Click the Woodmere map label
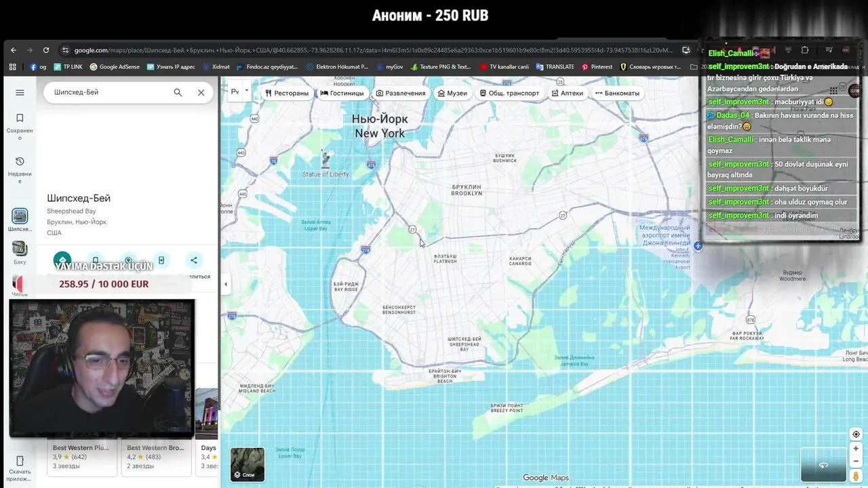 [x=792, y=275]
